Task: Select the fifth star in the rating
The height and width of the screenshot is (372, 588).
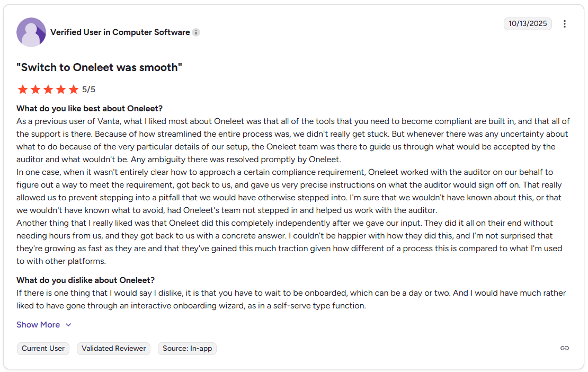Action: (x=74, y=89)
